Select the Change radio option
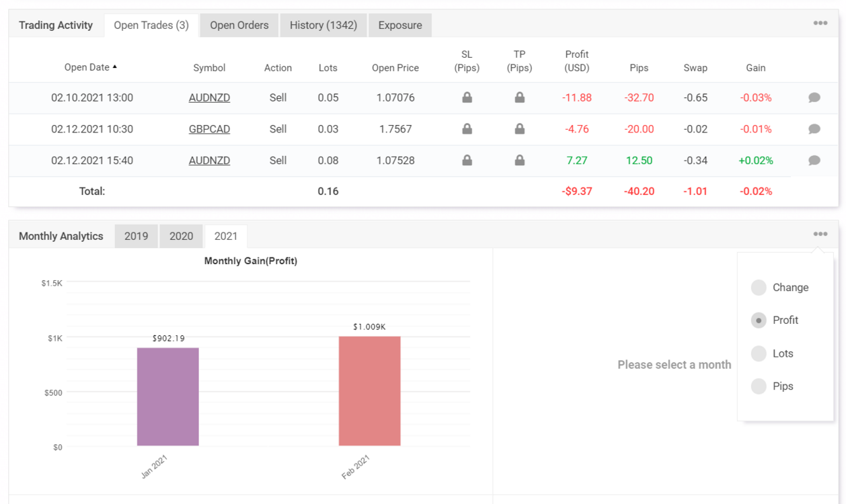The width and height of the screenshot is (846, 504). pyautogui.click(x=759, y=288)
